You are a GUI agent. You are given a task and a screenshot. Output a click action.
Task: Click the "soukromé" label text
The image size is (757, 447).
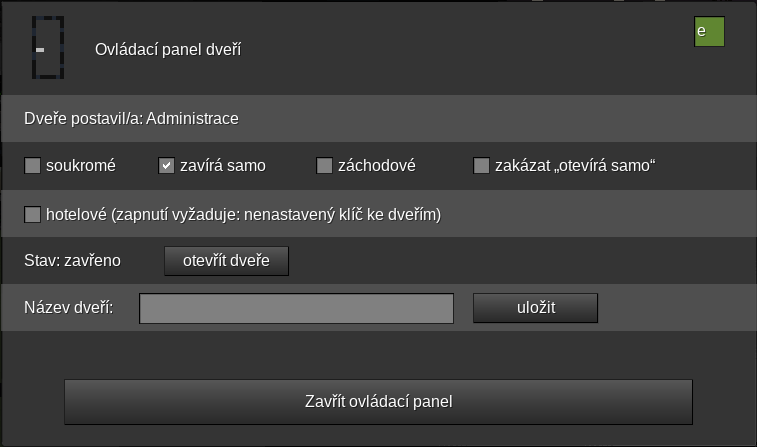81,166
